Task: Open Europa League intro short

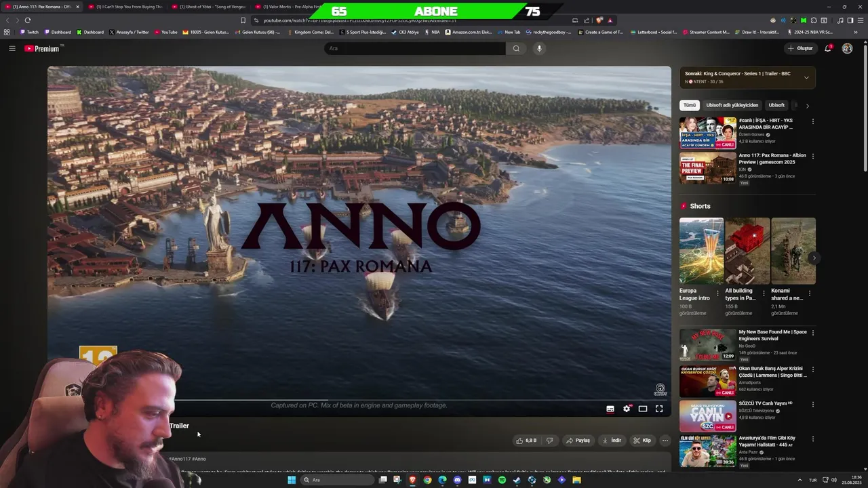Action: [701, 251]
